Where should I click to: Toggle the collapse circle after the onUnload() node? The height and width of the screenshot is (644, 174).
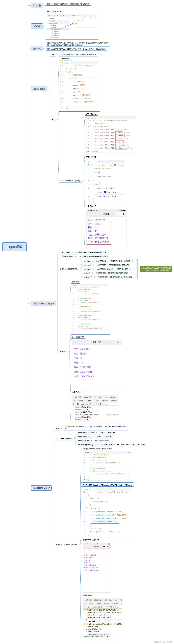(x=95, y=277)
